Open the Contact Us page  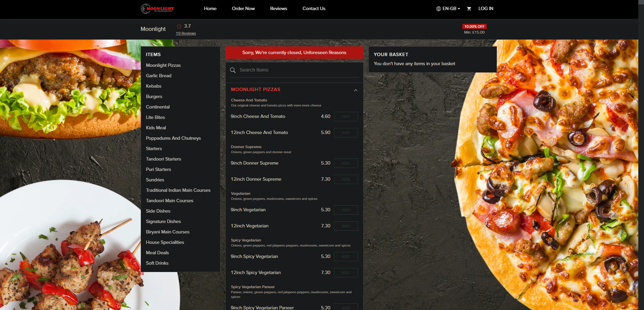(x=314, y=9)
